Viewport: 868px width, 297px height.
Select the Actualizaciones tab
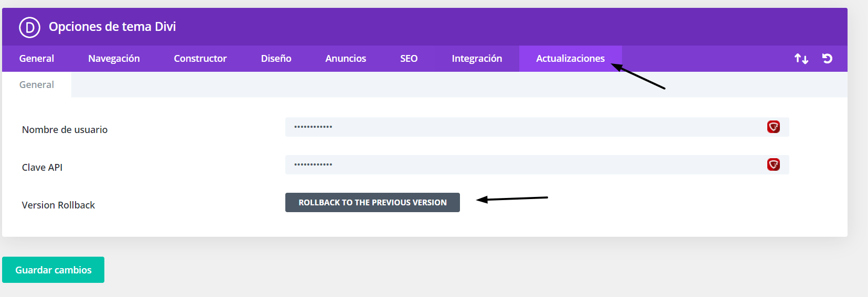coord(570,59)
